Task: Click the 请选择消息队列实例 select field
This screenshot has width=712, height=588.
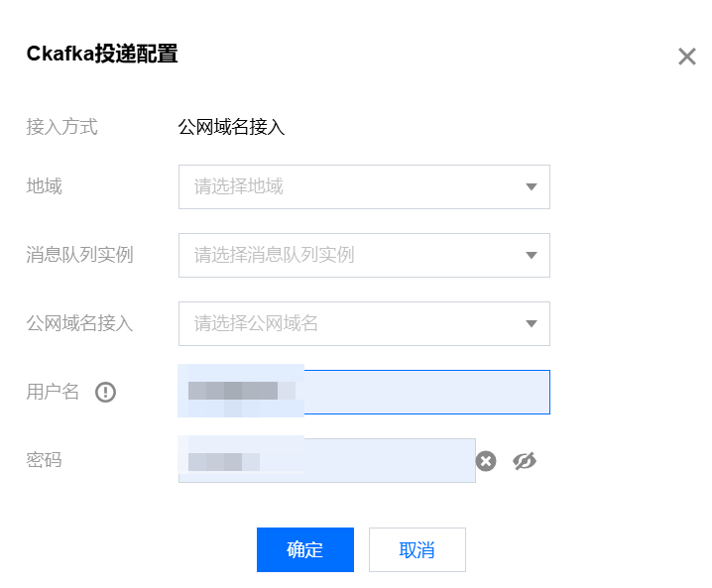Action: (364, 255)
